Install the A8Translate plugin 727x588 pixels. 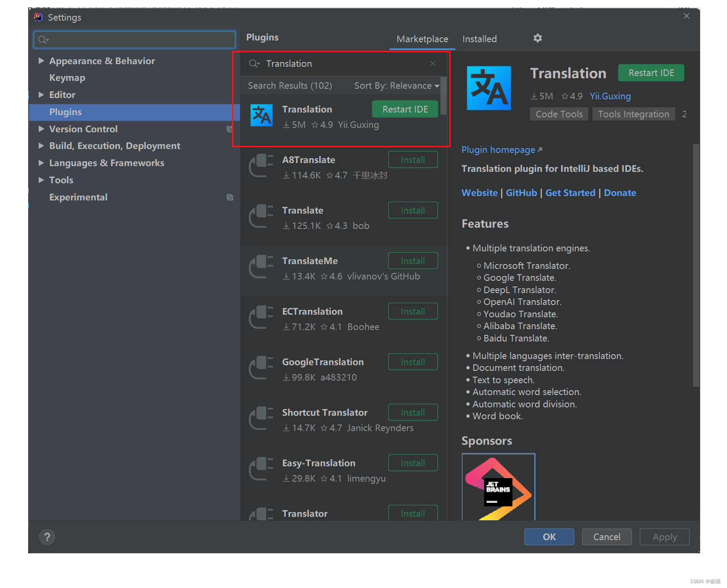click(413, 160)
